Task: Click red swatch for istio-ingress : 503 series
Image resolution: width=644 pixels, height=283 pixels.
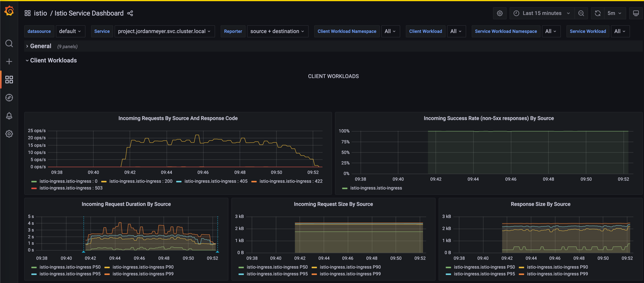Action: tap(34, 188)
